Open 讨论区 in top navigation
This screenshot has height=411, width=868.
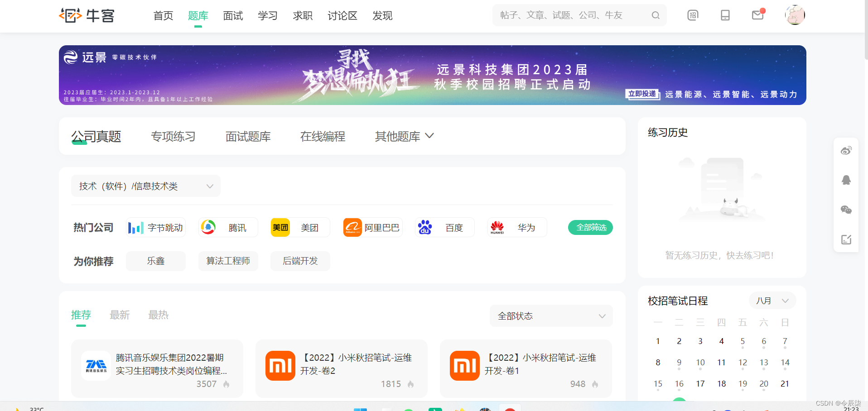pyautogui.click(x=342, y=16)
